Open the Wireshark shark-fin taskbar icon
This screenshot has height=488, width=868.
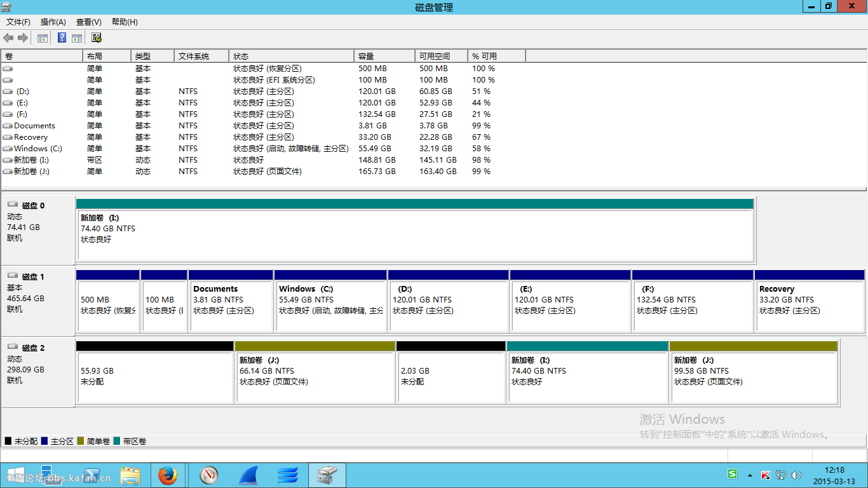248,475
